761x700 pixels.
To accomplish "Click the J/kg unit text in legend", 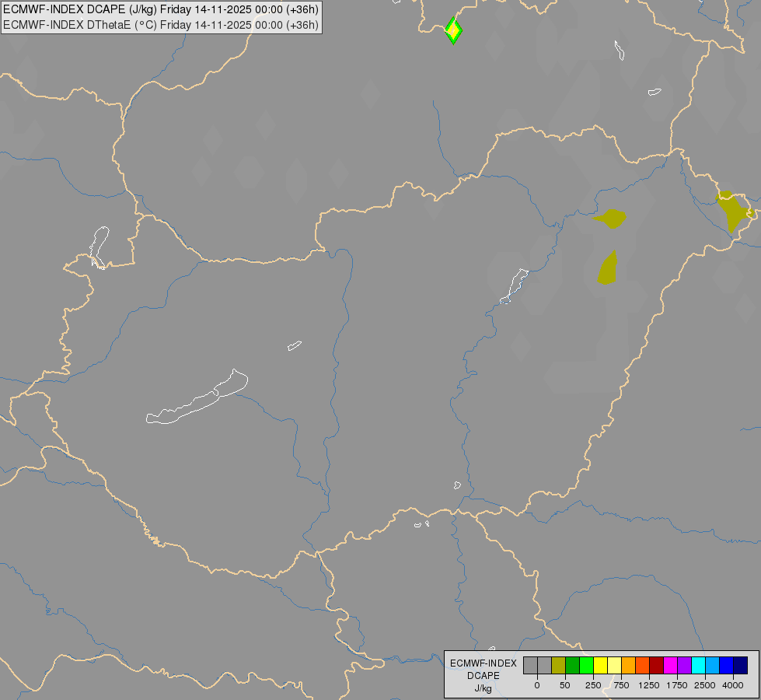I will [x=483, y=689].
